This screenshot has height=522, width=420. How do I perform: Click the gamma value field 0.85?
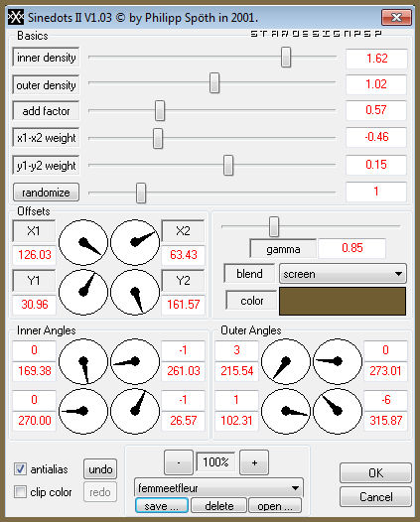(352, 248)
